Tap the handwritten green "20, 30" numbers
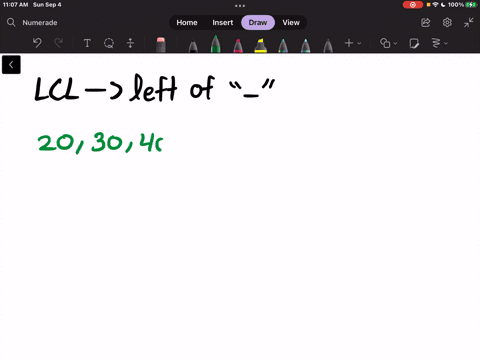The width and height of the screenshot is (480, 360). (80, 143)
